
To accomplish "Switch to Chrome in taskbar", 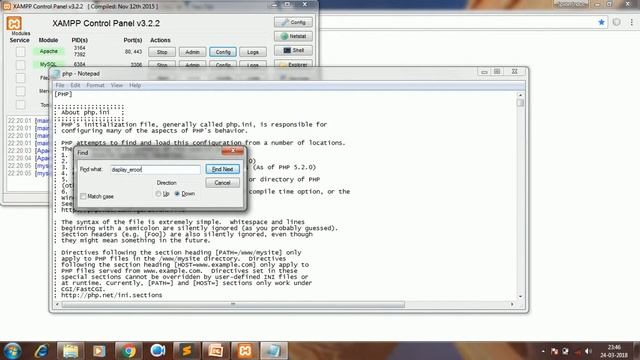I will (128, 351).
